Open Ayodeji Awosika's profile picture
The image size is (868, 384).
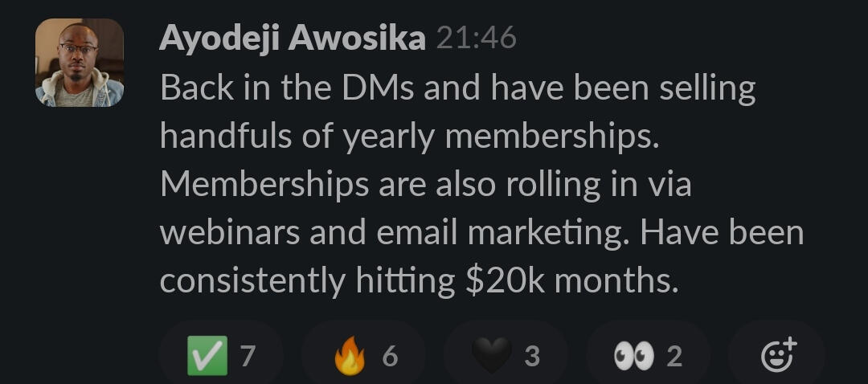tap(80, 63)
